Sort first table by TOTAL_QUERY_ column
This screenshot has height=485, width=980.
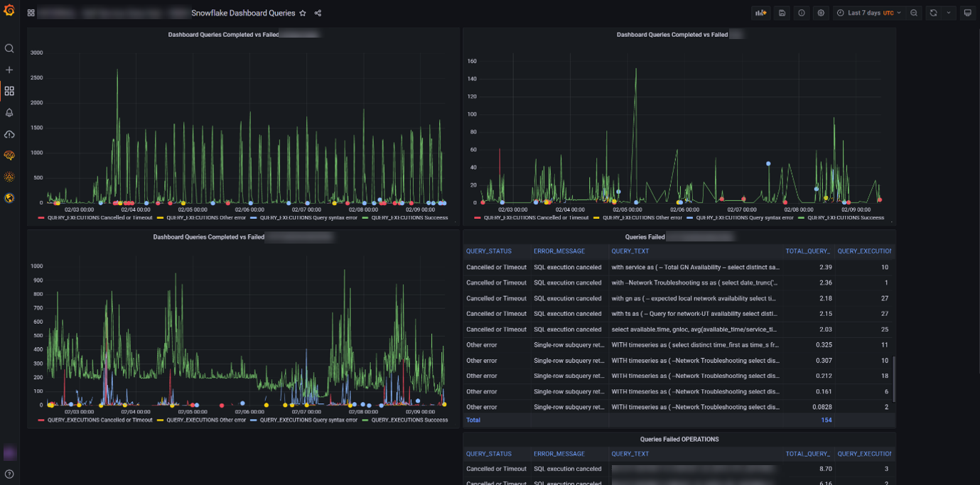pos(808,251)
